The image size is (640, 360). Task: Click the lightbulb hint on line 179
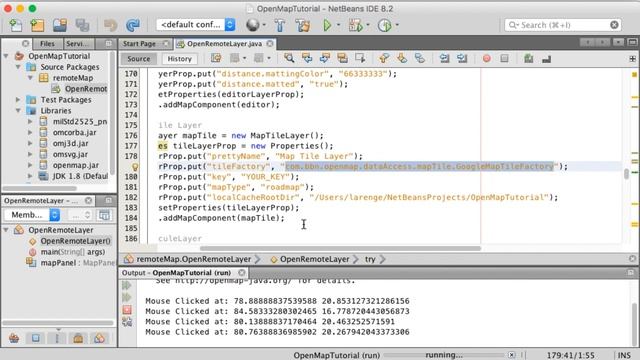(x=135, y=167)
